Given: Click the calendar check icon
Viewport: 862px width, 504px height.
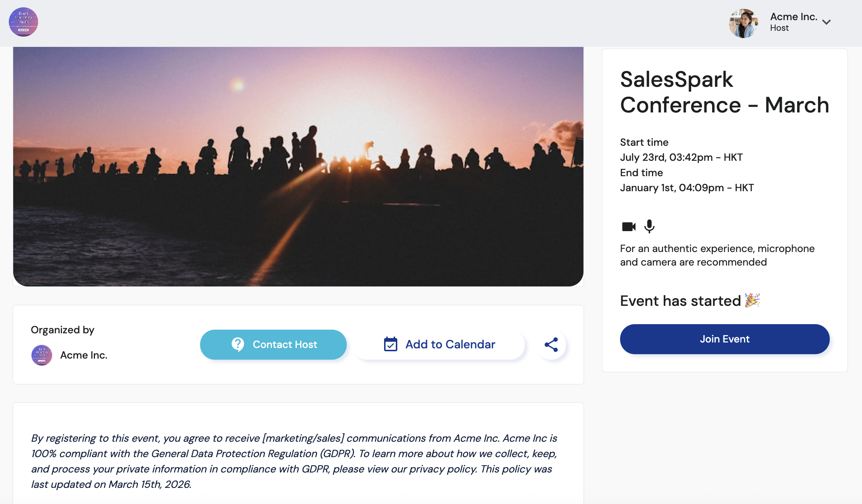Looking at the screenshot, I should click(x=390, y=344).
